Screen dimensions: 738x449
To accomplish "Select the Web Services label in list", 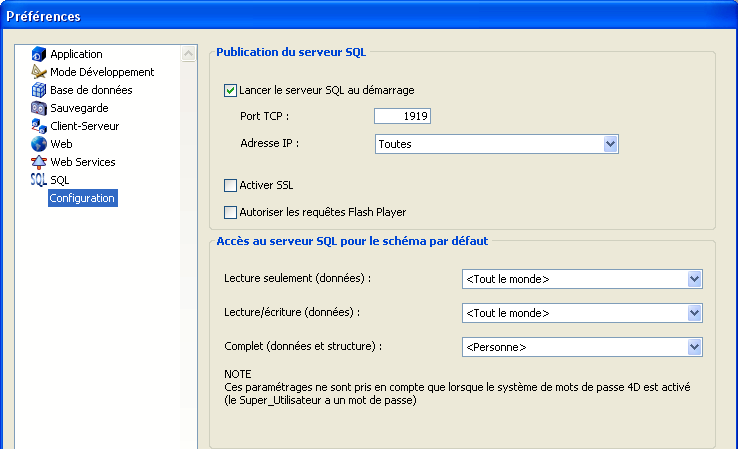I will pos(83,162).
